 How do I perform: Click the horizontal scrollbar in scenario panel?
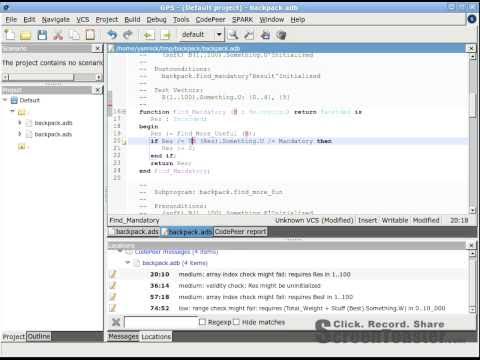pyautogui.click(x=52, y=77)
